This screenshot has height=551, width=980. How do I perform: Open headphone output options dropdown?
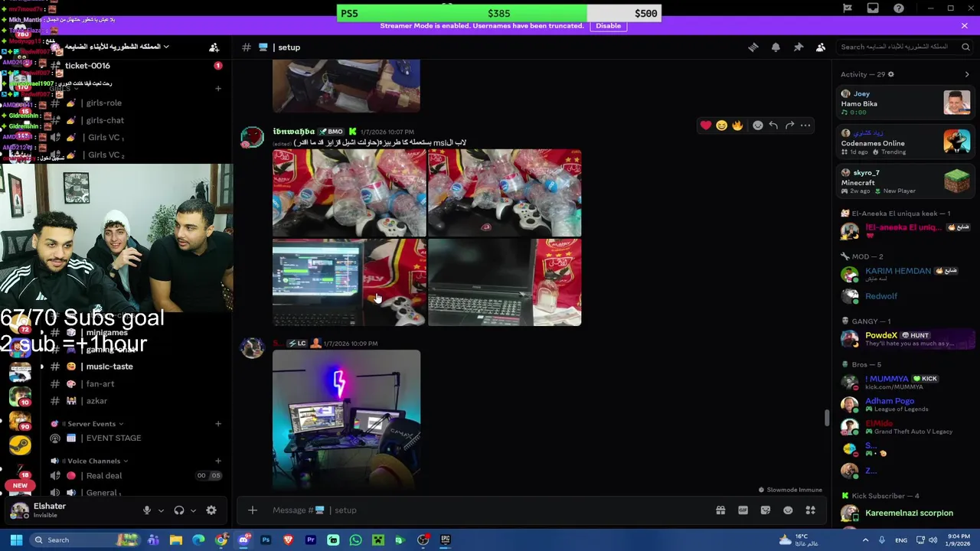[x=193, y=510]
